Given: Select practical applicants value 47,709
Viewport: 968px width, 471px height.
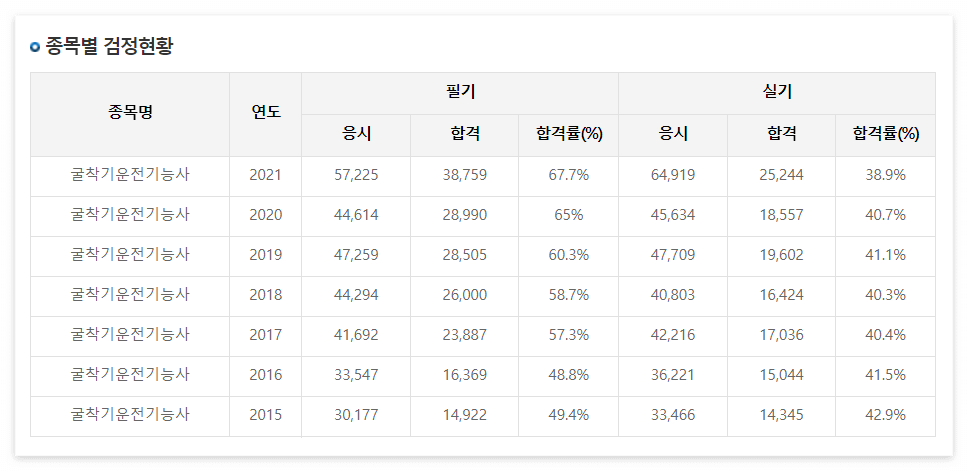Looking at the screenshot, I should pyautogui.click(x=673, y=255).
